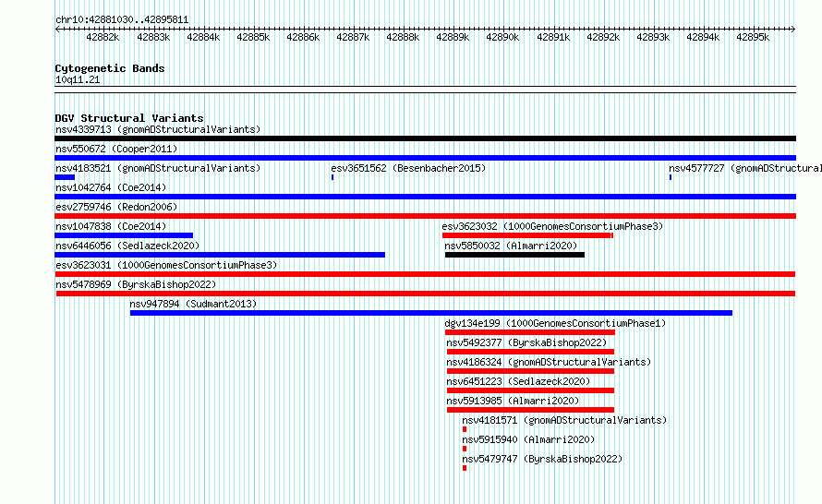
Task: Click the nsv550672 blue variant bar
Action: pyautogui.click(x=425, y=158)
